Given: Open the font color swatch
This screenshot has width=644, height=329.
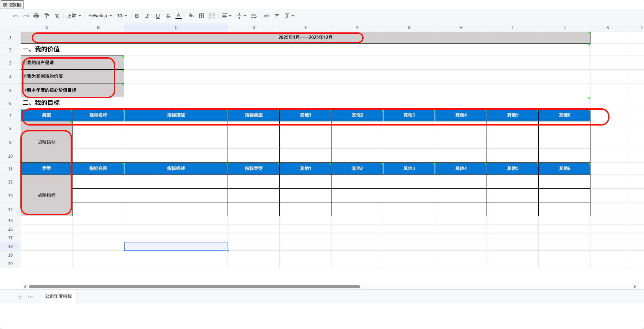Looking at the screenshot, I should click(179, 16).
